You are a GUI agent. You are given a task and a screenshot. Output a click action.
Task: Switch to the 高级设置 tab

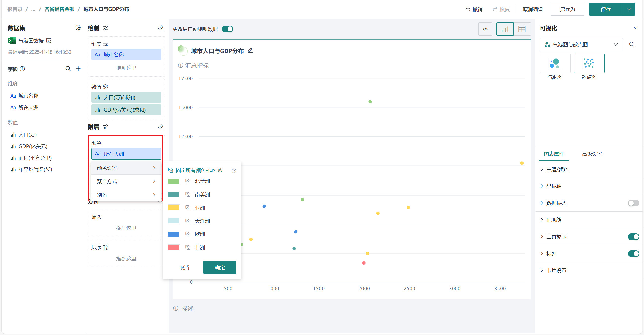click(592, 154)
